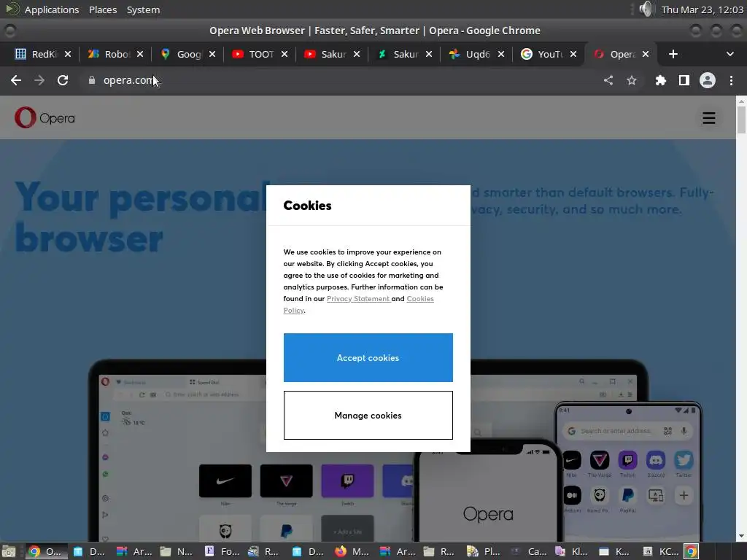Open the Privacy Statement link
747x560 pixels.
[358, 298]
